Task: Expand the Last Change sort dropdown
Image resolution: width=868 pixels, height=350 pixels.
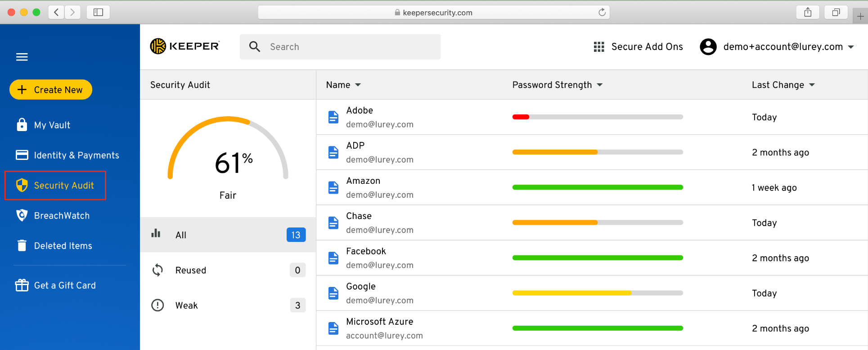Action: (x=812, y=85)
